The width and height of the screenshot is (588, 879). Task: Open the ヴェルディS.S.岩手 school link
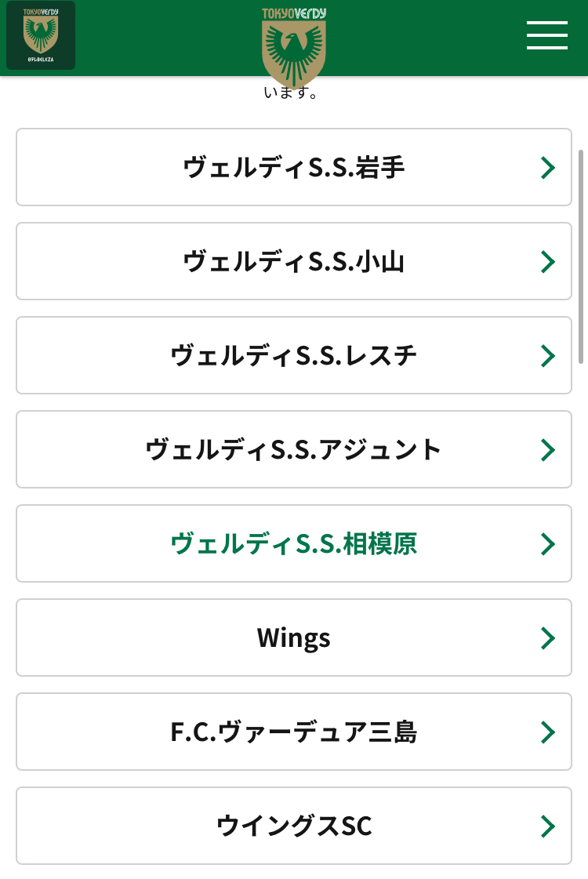(x=294, y=168)
